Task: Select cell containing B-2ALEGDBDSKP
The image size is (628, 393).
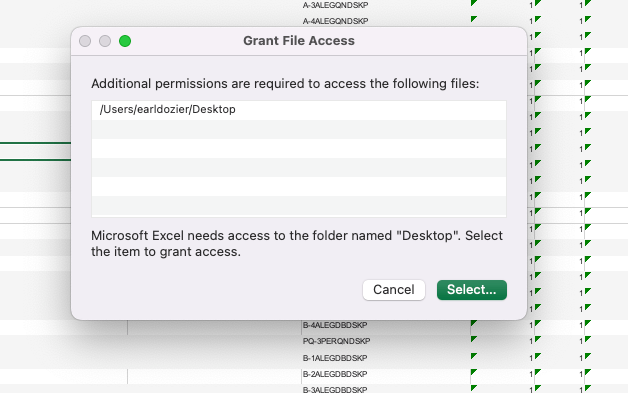Action: tap(386, 374)
